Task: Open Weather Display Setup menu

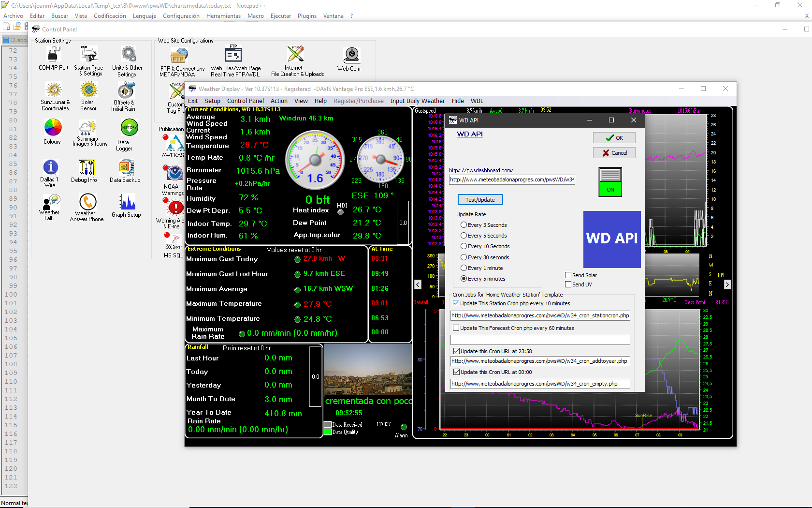Action: [212, 101]
